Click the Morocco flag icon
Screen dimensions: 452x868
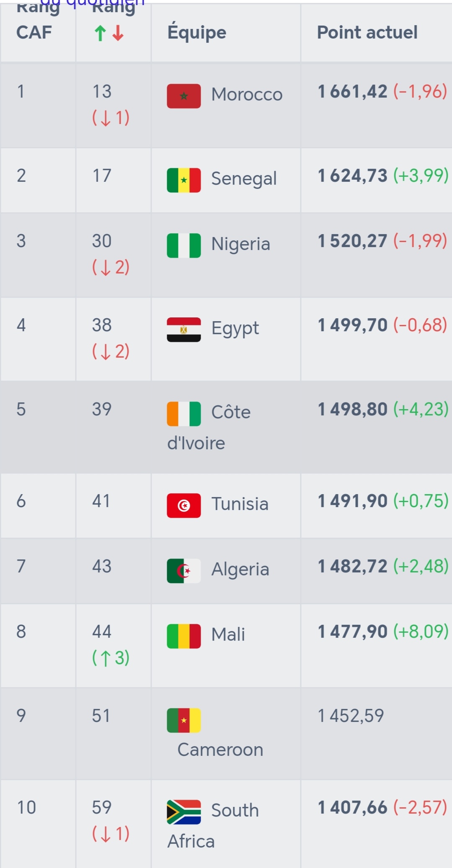click(x=183, y=96)
